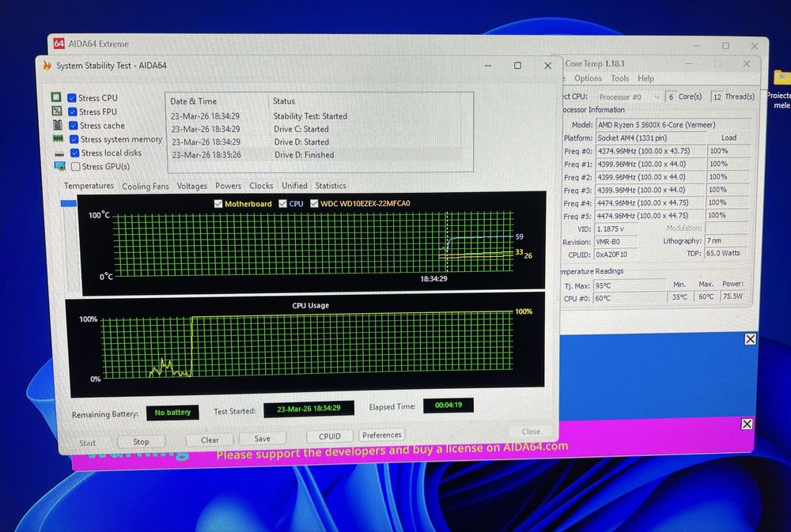Select log row 'Stability Test: Started'
Viewport: 791px width, 532px height.
pos(316,116)
